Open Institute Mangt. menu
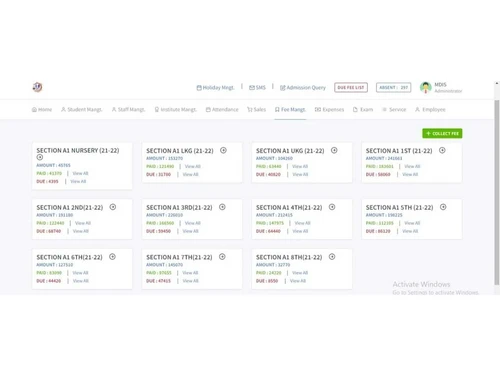This screenshot has width=500, height=375. (x=176, y=109)
